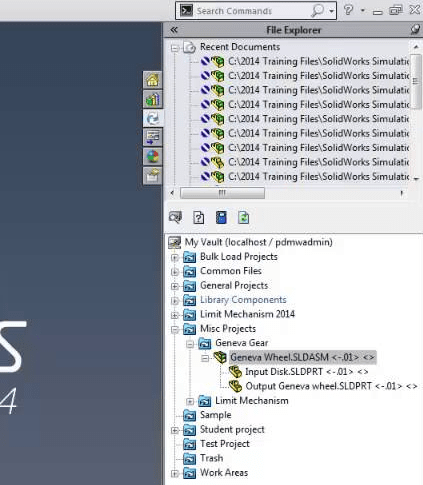Select the Limit Mechanism 2014 folder

point(247,314)
